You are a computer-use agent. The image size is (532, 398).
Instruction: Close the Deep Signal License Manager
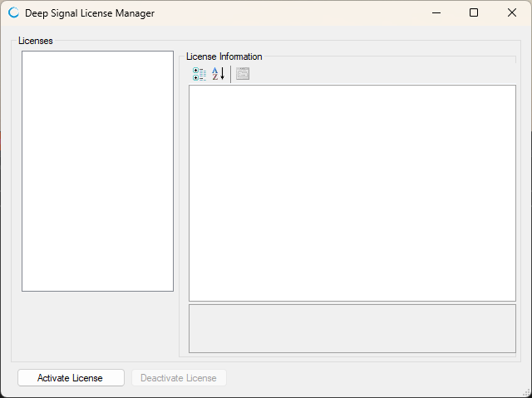coord(512,13)
